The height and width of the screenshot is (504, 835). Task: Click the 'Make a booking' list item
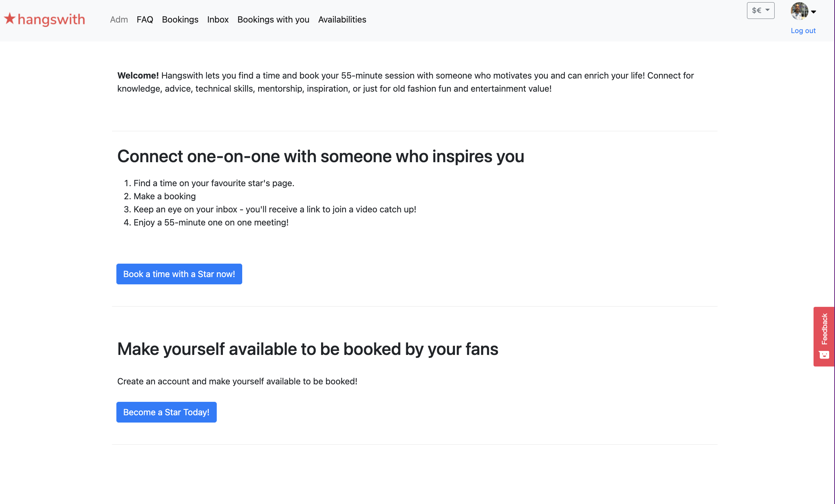164,196
